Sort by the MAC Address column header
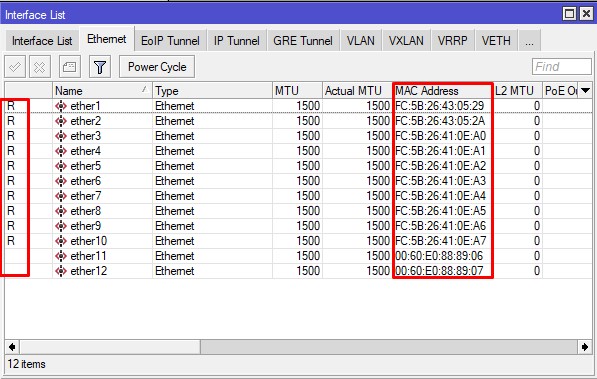597x379 pixels. pos(442,91)
